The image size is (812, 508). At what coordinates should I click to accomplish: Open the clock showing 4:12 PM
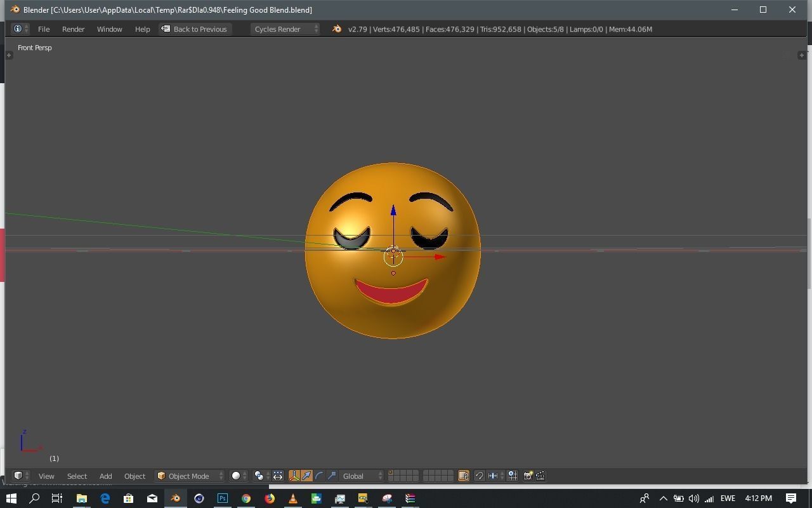coord(758,498)
